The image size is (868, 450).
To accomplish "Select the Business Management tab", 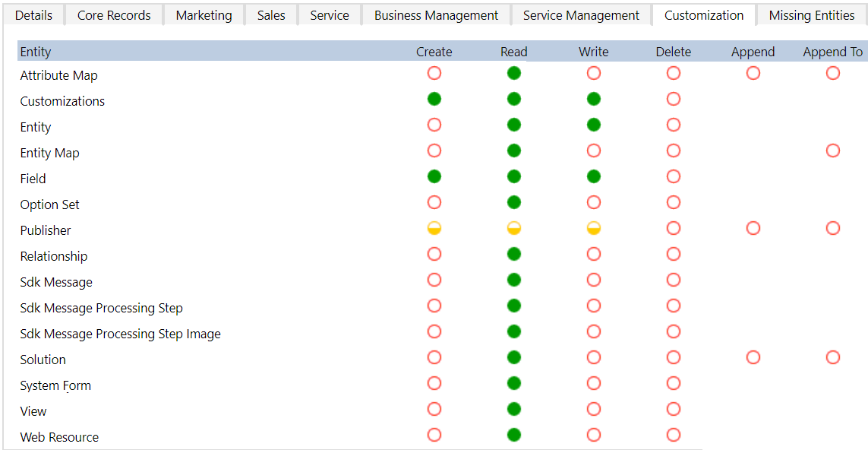I will pos(436,14).
